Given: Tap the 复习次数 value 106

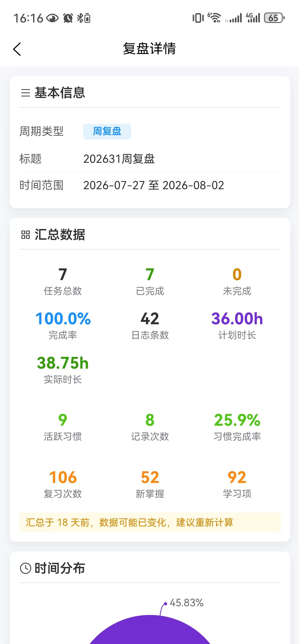Looking at the screenshot, I should pos(63,477).
